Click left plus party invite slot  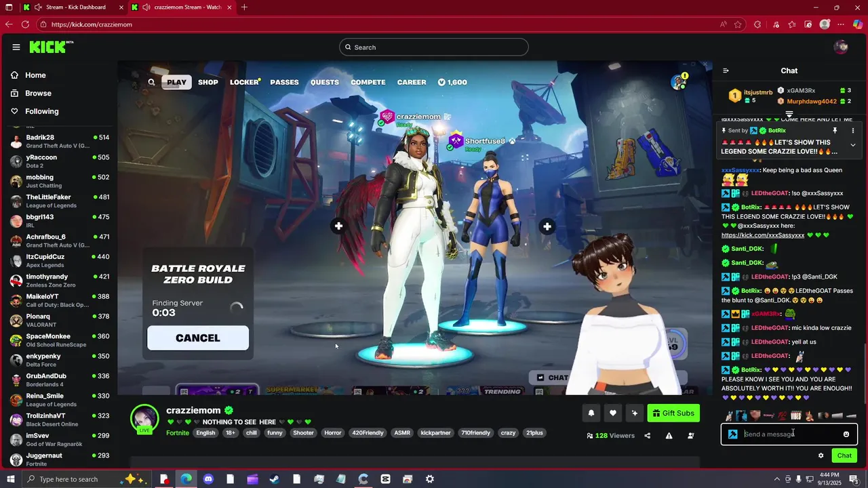click(338, 226)
